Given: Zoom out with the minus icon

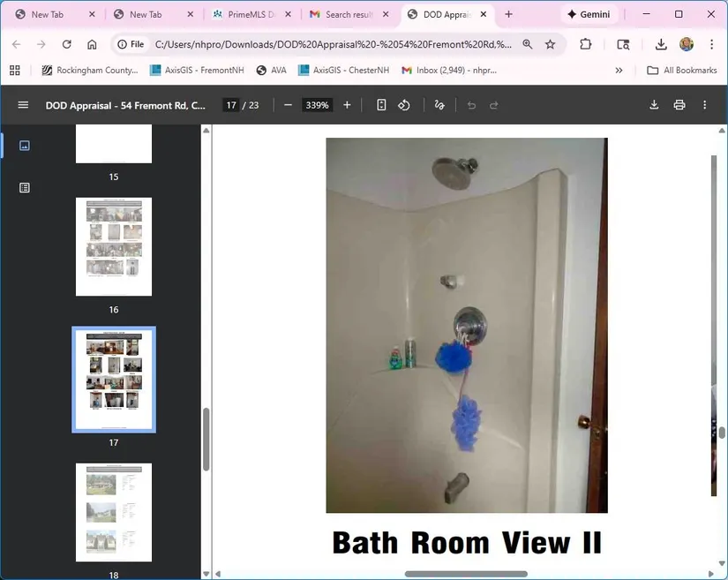Looking at the screenshot, I should pyautogui.click(x=288, y=105).
